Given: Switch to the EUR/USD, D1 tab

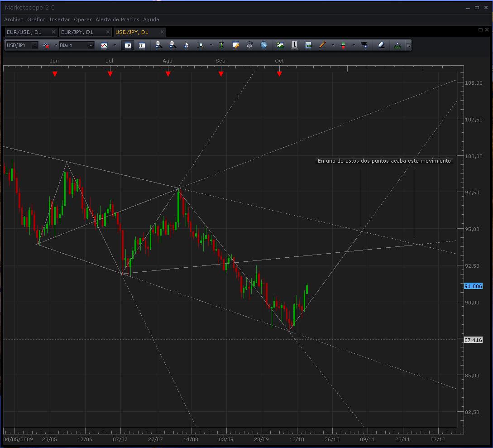Looking at the screenshot, I should [24, 32].
